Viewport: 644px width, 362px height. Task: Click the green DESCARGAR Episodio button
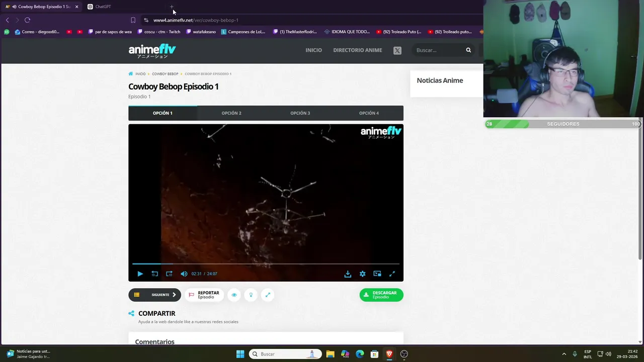click(x=381, y=295)
